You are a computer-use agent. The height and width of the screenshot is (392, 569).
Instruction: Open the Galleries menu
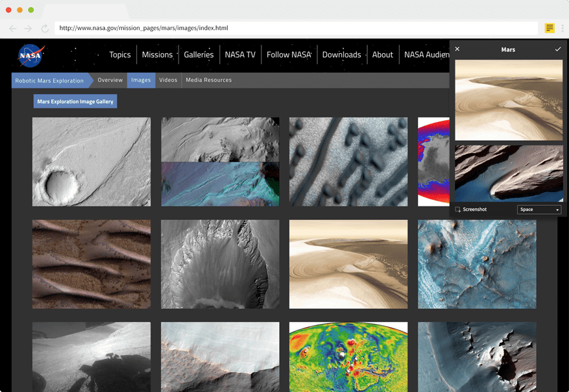(x=199, y=55)
